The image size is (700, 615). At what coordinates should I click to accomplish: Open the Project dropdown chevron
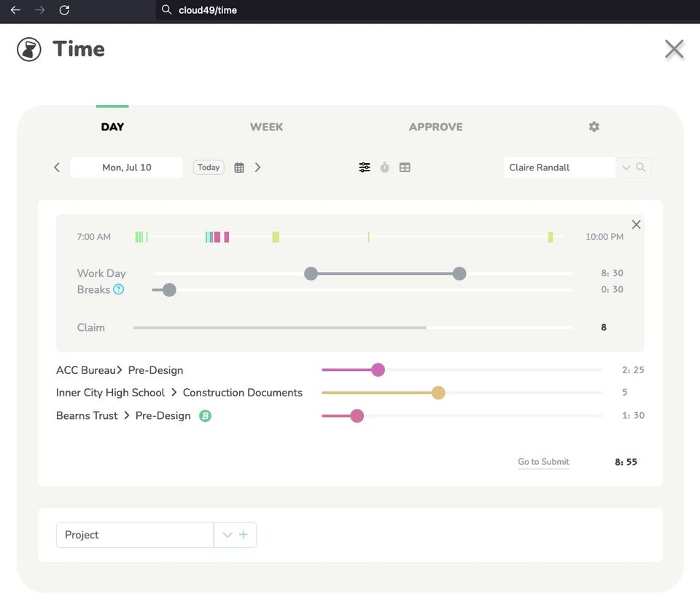click(227, 535)
